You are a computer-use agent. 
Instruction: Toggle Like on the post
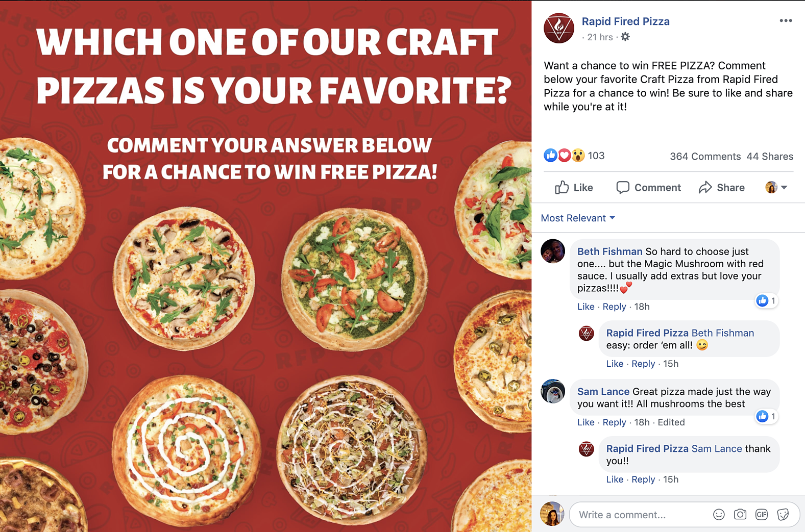point(574,188)
